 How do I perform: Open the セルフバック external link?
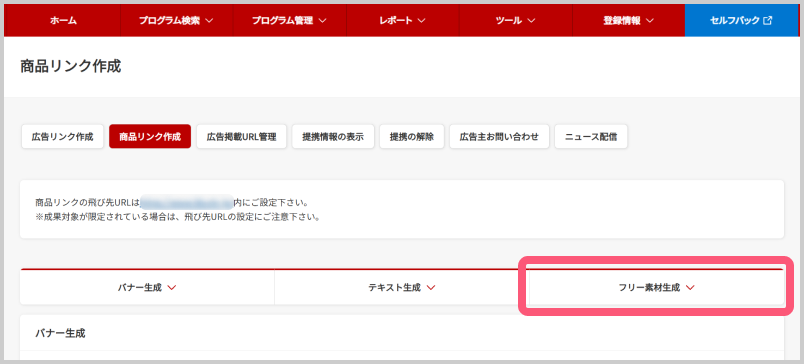click(x=741, y=21)
